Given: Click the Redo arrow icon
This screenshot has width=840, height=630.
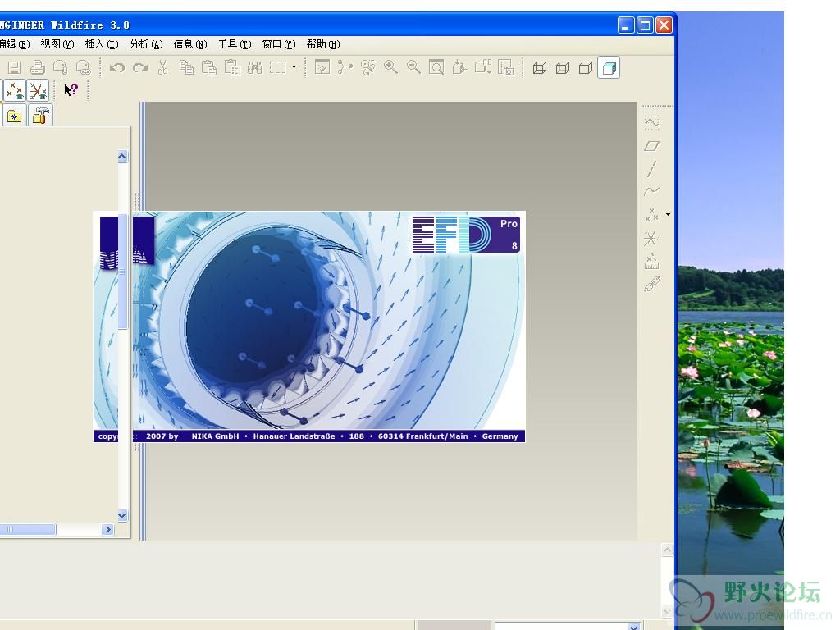Looking at the screenshot, I should point(140,67).
